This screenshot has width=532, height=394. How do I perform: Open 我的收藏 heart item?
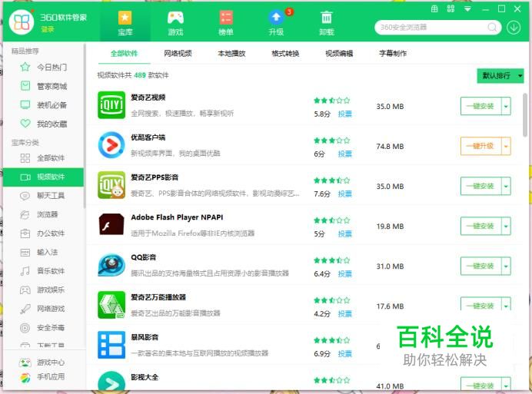pos(44,124)
